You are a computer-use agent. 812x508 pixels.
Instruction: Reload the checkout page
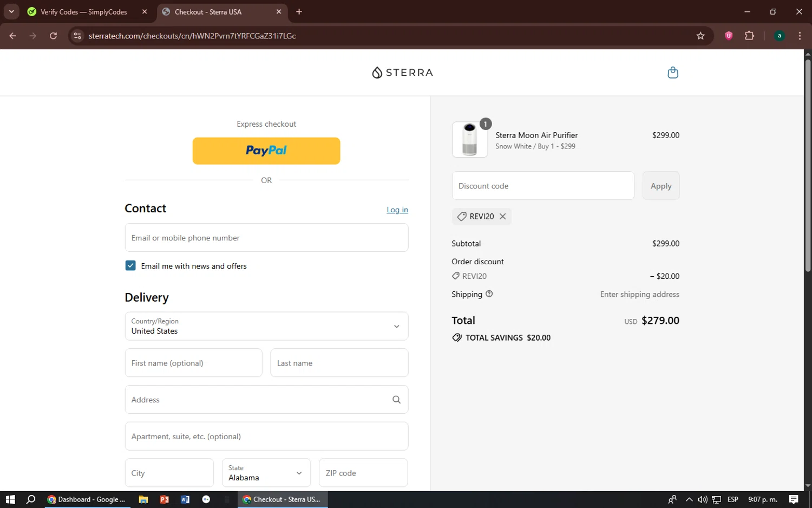pos(53,36)
